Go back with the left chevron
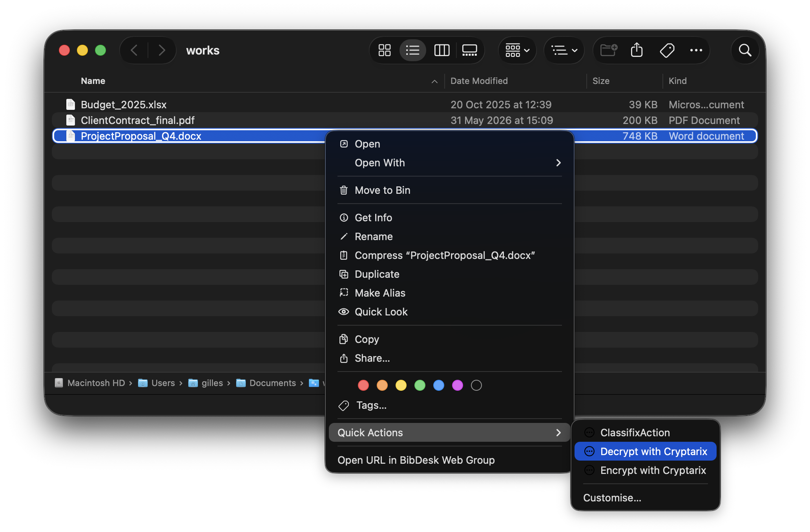The width and height of the screenshot is (810, 532). [x=134, y=50]
